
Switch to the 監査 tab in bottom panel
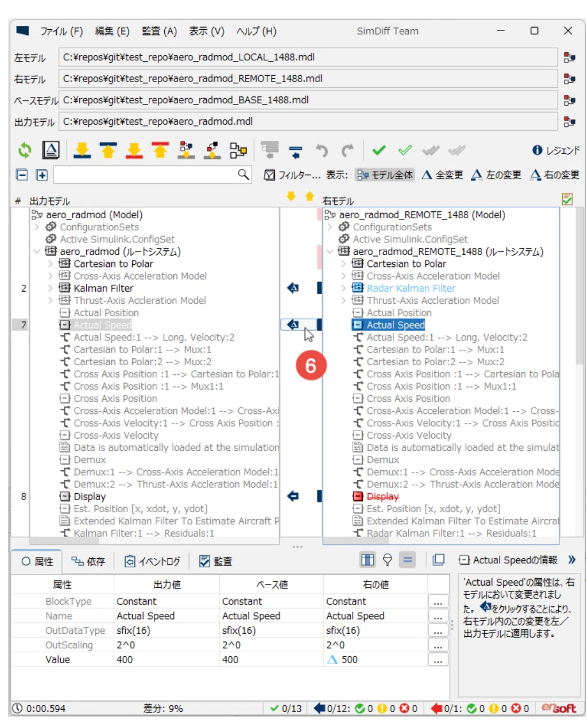[216, 561]
